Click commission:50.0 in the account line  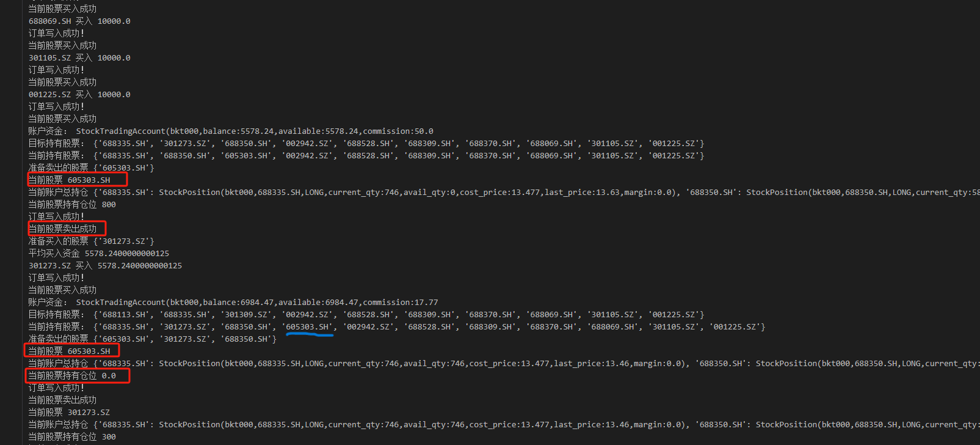(398, 131)
